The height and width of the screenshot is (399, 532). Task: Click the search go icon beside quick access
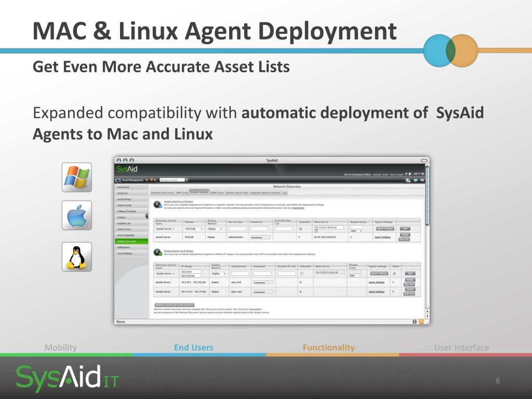click(x=187, y=180)
